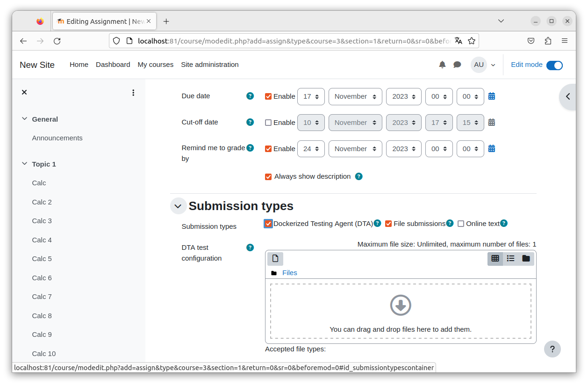Check the Online text submission type

[x=461, y=224]
